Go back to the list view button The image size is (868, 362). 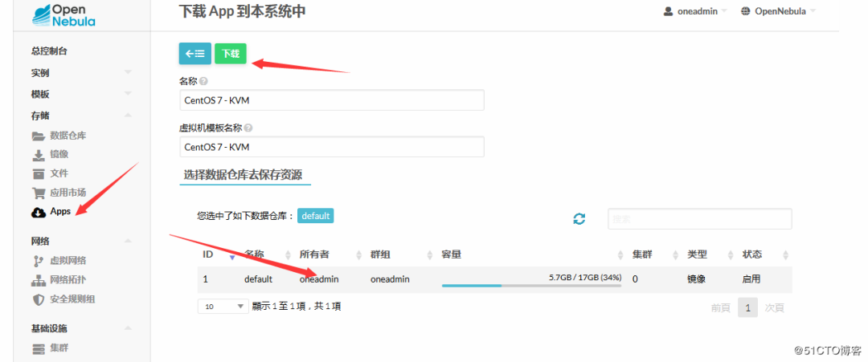(x=194, y=54)
